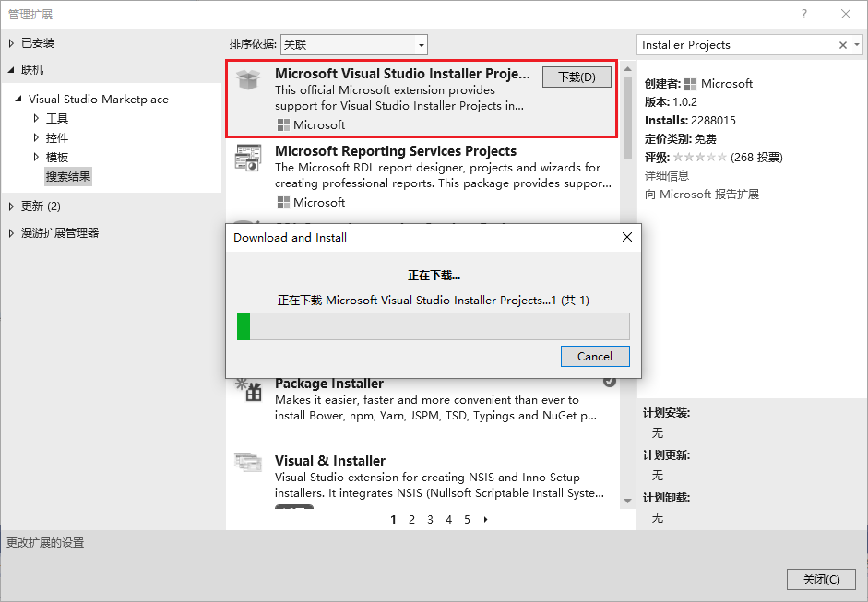868x602 pixels.
Task: Click the download progress bar
Action: (x=433, y=326)
